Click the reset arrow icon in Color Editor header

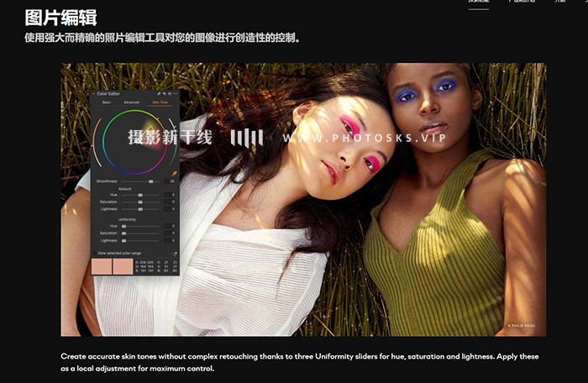[x=165, y=93]
